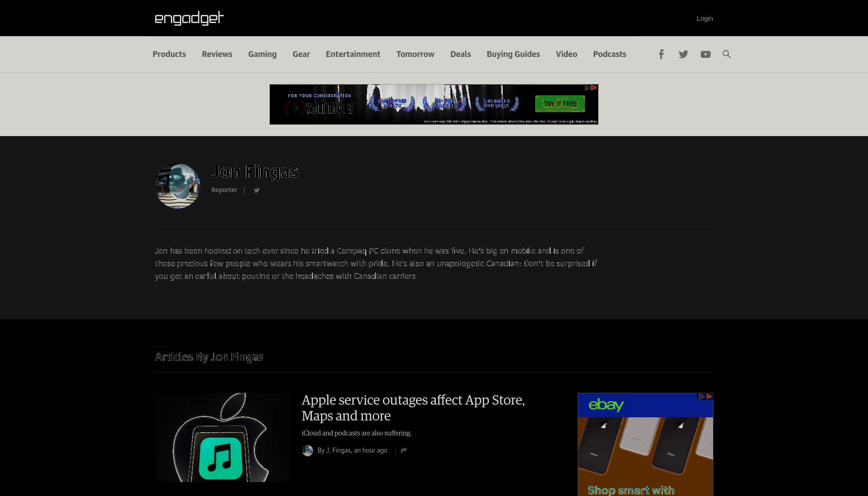Click TRY IT FREE in YouTube TV ad
The height and width of the screenshot is (496, 868).
560,104
